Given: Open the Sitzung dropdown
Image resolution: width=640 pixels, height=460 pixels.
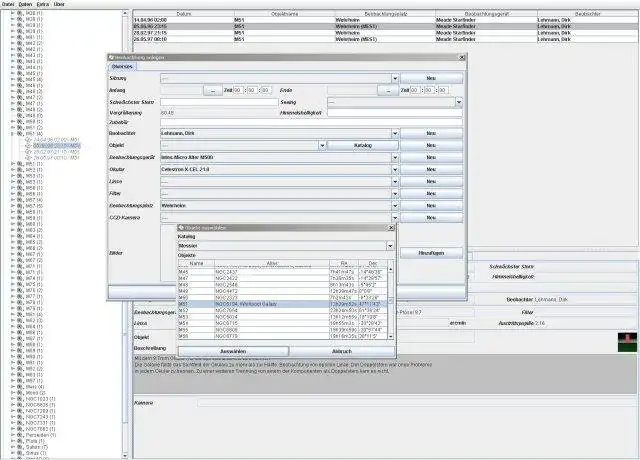Looking at the screenshot, I should pos(395,78).
